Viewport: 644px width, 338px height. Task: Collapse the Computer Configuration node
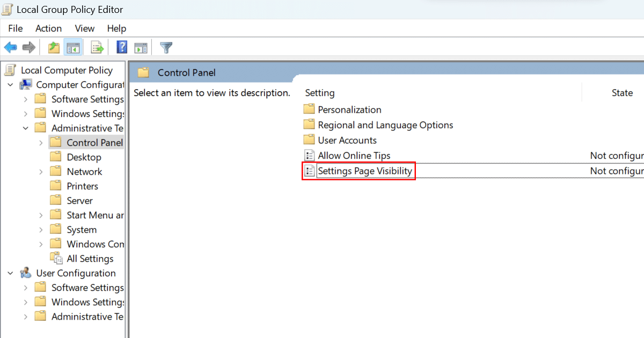coord(11,85)
